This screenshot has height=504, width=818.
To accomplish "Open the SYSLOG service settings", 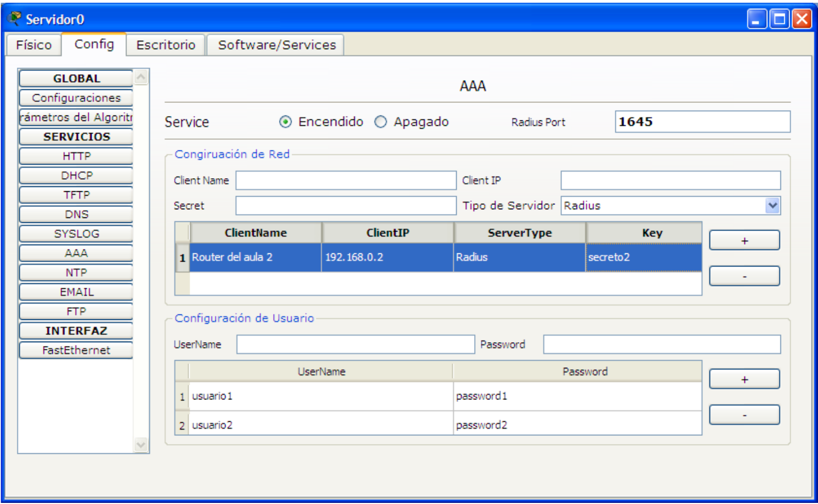I will 76,234.
